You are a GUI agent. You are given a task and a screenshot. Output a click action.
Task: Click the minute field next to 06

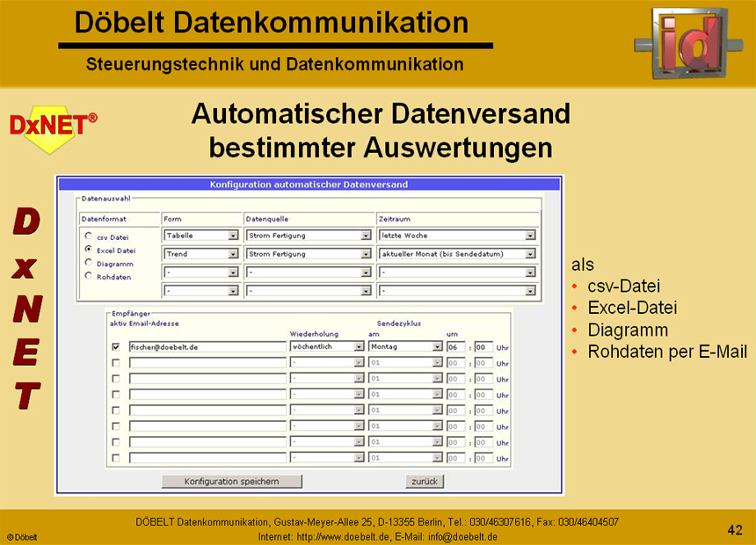[x=483, y=346]
